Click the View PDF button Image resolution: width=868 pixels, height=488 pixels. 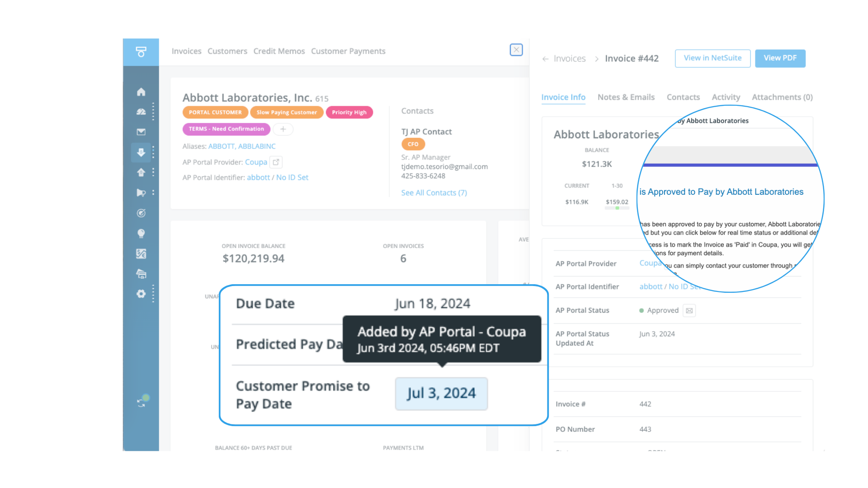point(780,58)
